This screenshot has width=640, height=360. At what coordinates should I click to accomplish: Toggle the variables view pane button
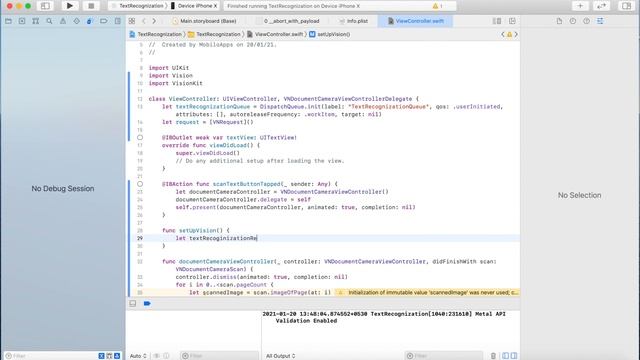[x=505, y=356]
